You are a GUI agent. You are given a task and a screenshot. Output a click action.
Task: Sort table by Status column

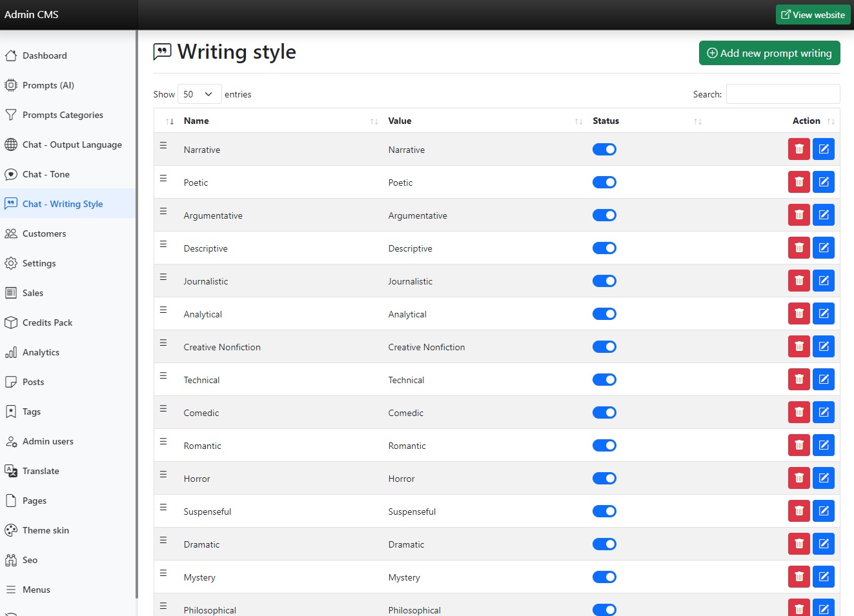(x=605, y=121)
